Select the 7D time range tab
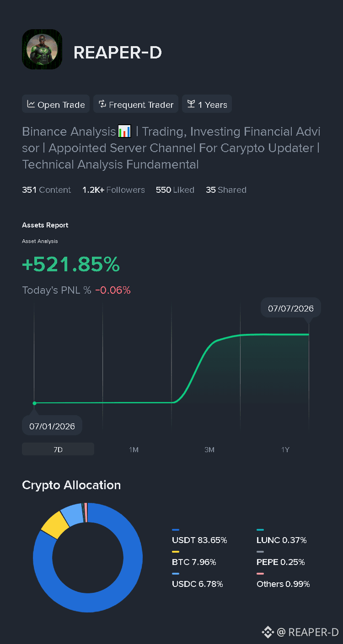The image size is (343, 644). pos(58,449)
